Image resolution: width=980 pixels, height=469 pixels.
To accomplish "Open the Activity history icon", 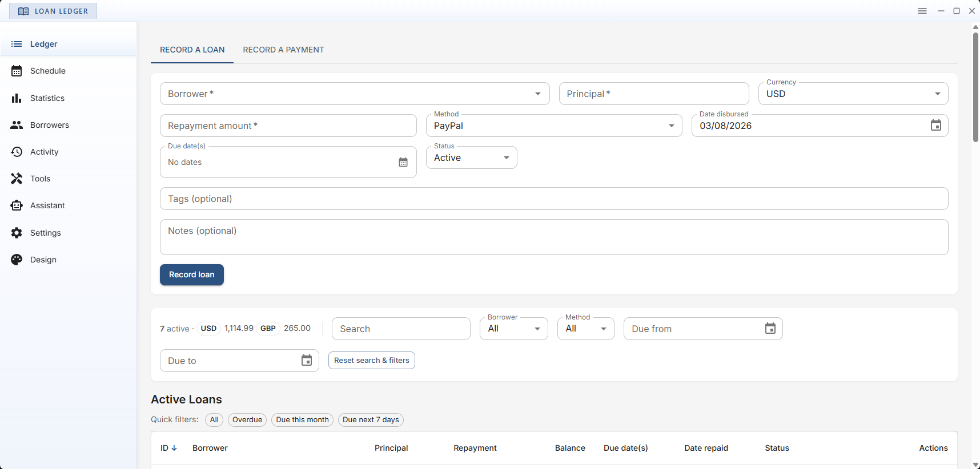I will pos(17,152).
